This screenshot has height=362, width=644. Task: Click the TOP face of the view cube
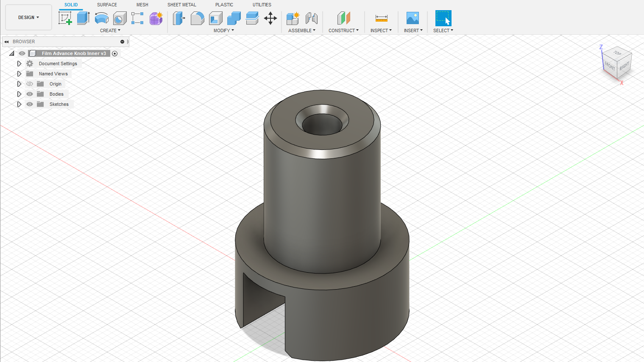618,53
